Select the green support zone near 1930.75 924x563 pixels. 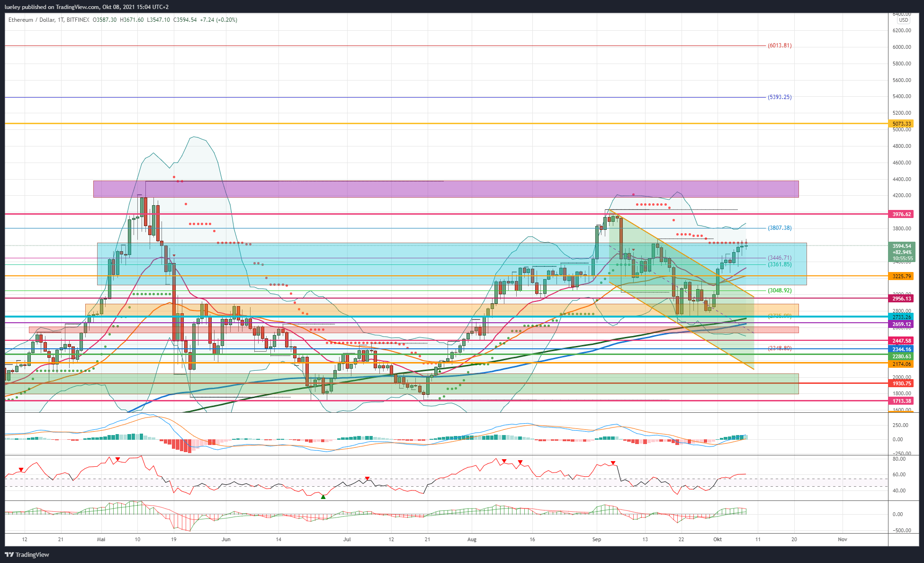pyautogui.click(x=402, y=384)
